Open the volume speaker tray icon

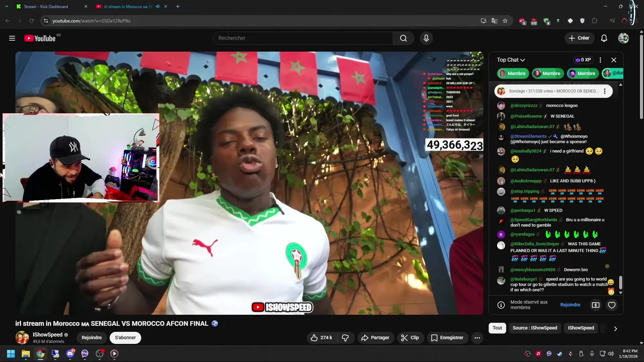tap(610, 353)
